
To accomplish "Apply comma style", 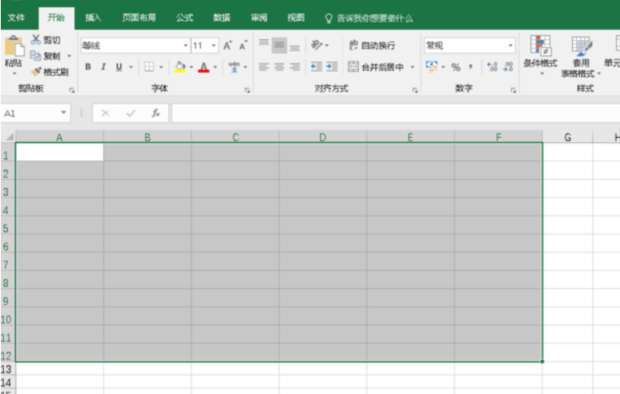I will click(x=471, y=67).
